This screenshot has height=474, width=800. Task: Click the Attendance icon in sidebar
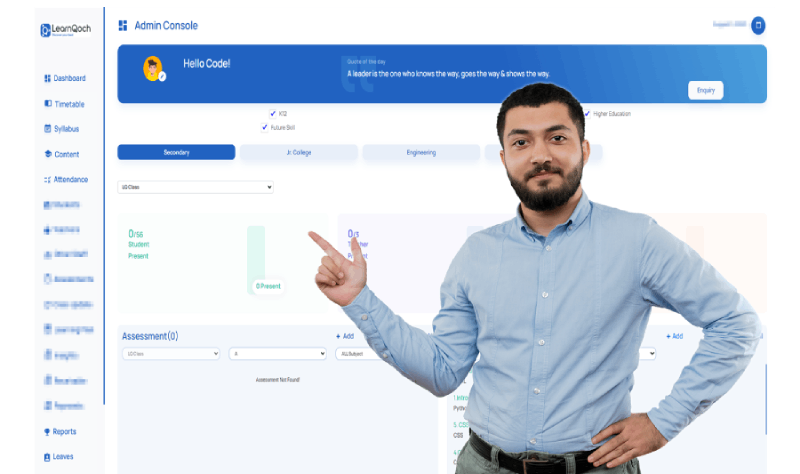[47, 180]
